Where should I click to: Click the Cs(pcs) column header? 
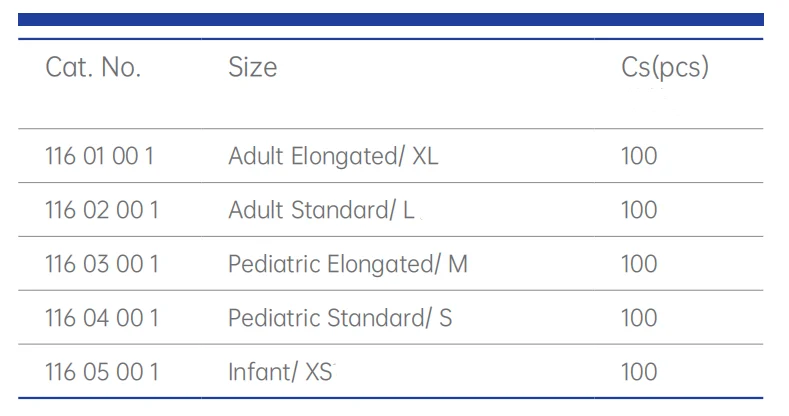(x=665, y=67)
